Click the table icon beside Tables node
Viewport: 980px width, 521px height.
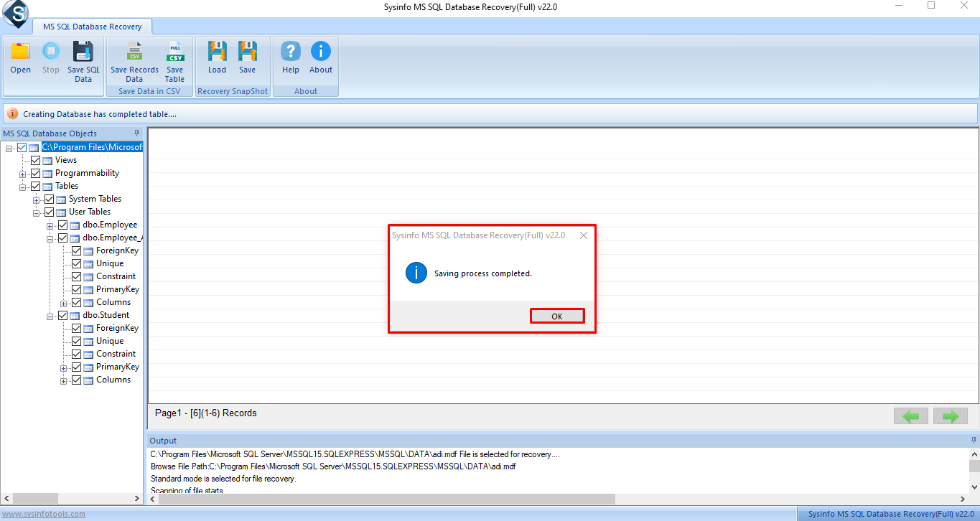point(47,187)
